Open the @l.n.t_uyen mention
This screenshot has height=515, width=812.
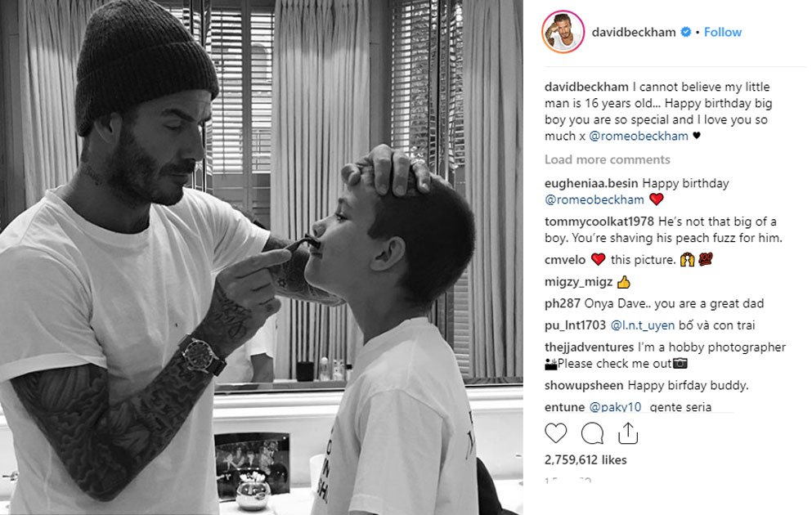pyautogui.click(x=643, y=325)
